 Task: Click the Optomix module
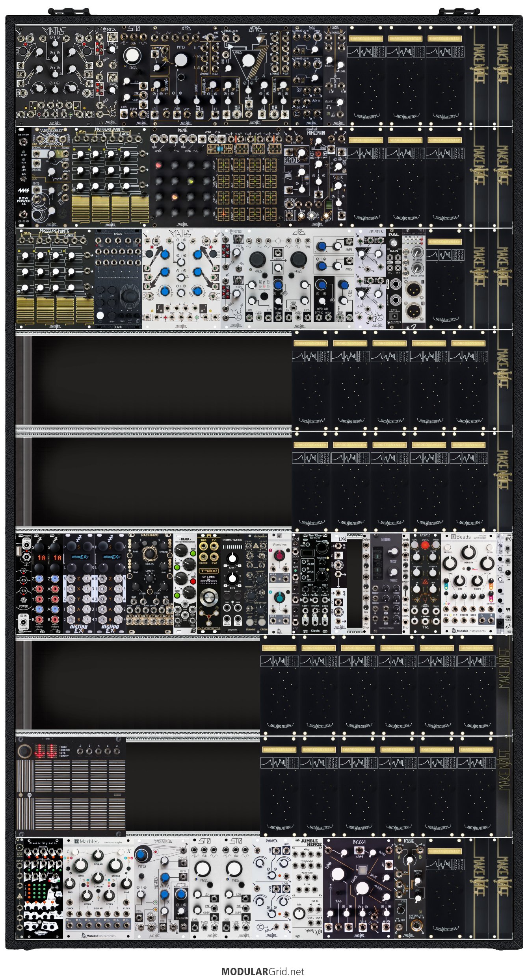tap(370, 279)
